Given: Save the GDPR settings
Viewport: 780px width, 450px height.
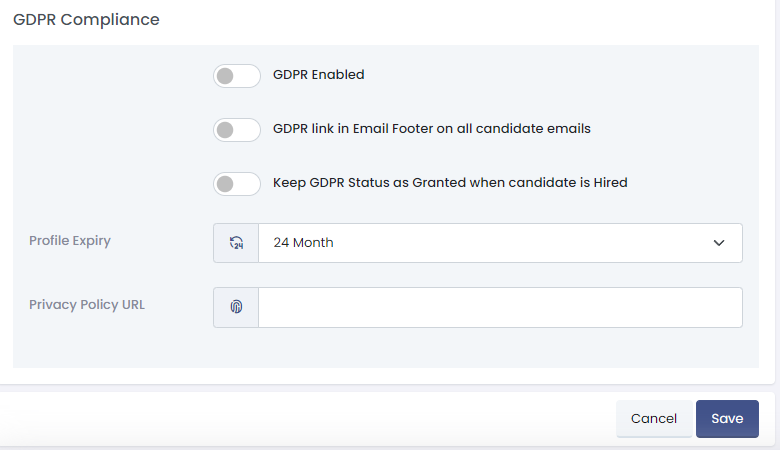Looking at the screenshot, I should [x=727, y=419].
